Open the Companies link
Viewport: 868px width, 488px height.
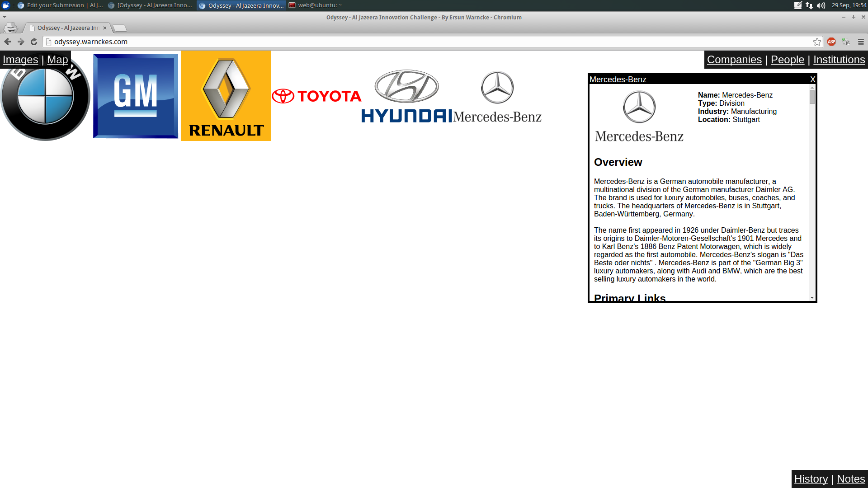tap(734, 60)
